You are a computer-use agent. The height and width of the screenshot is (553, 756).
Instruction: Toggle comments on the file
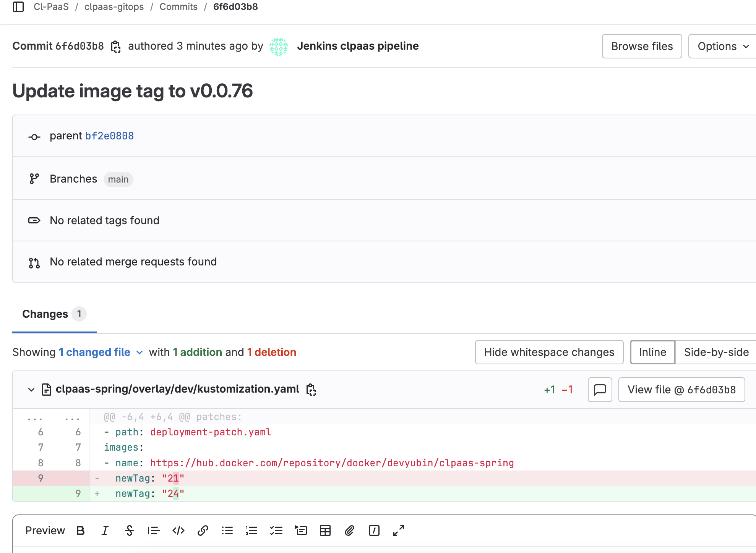click(600, 390)
